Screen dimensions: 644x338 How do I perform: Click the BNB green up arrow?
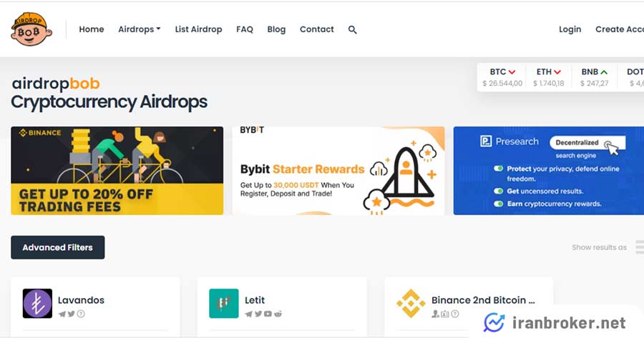click(x=604, y=72)
